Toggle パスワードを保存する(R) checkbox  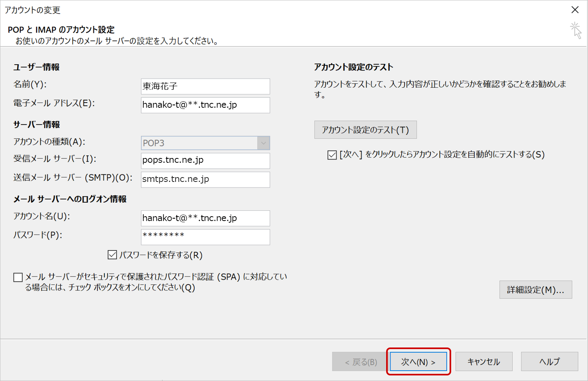112,255
